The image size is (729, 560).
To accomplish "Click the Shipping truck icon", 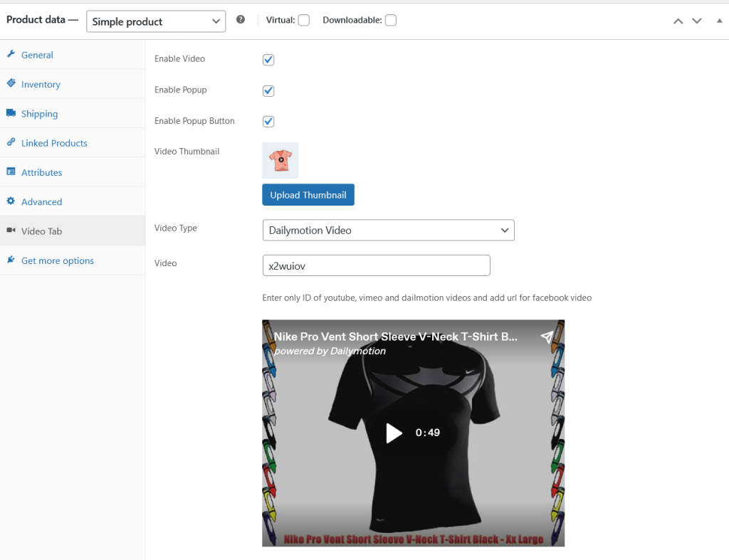I will (x=11, y=114).
